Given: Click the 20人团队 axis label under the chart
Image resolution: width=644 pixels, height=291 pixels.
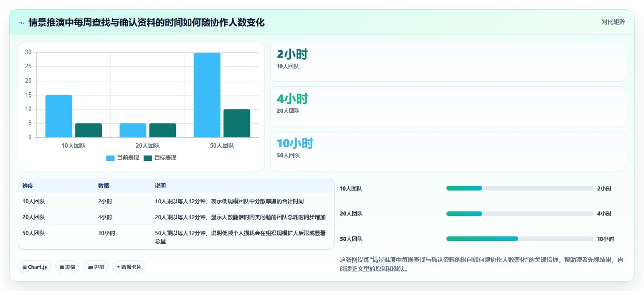Looking at the screenshot, I should (x=148, y=146).
